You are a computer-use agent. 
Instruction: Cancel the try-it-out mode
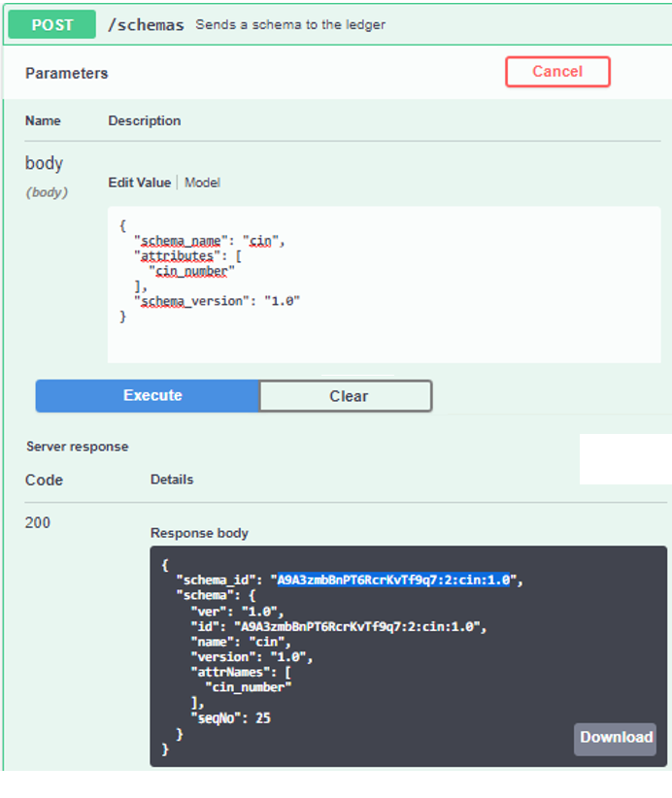pyautogui.click(x=557, y=71)
